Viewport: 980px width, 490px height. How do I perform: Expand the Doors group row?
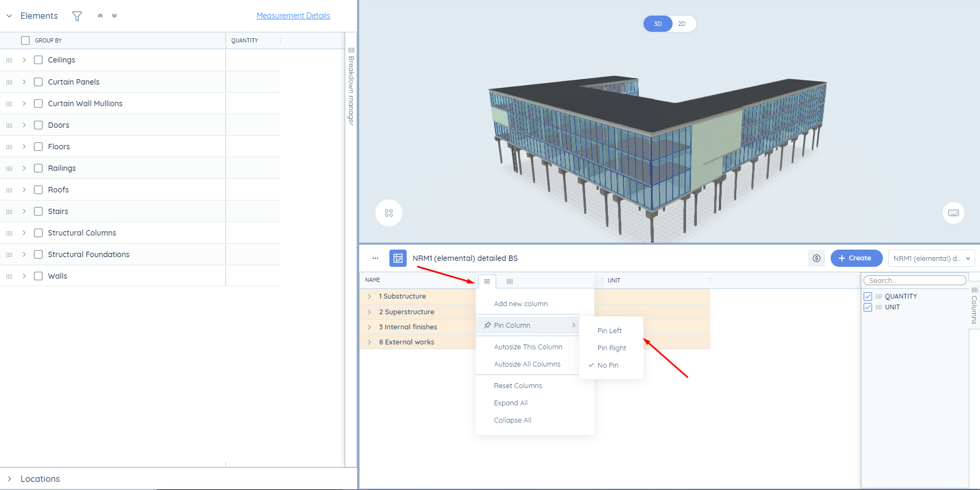tap(24, 125)
